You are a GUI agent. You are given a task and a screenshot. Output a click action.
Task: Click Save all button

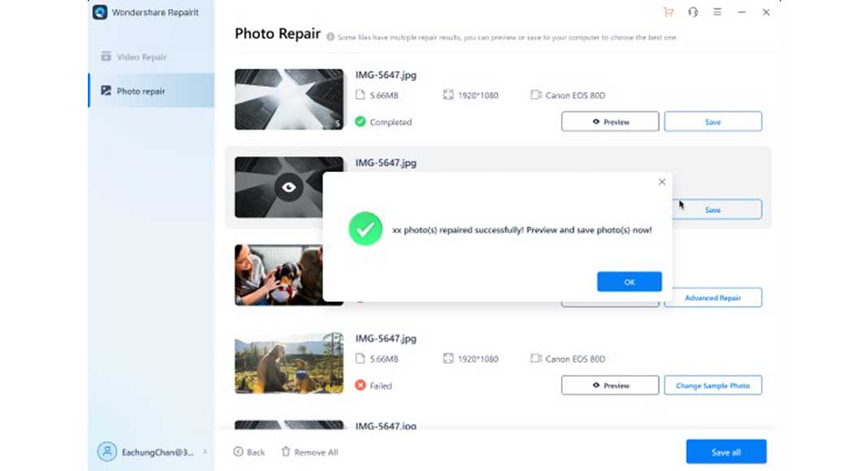727,452
